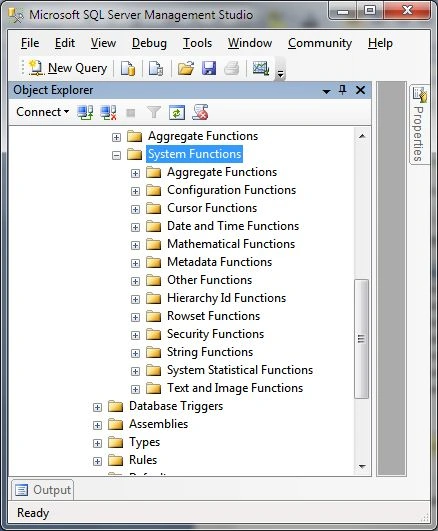Select the Database Triggers label
This screenshot has width=438, height=531.
click(176, 406)
